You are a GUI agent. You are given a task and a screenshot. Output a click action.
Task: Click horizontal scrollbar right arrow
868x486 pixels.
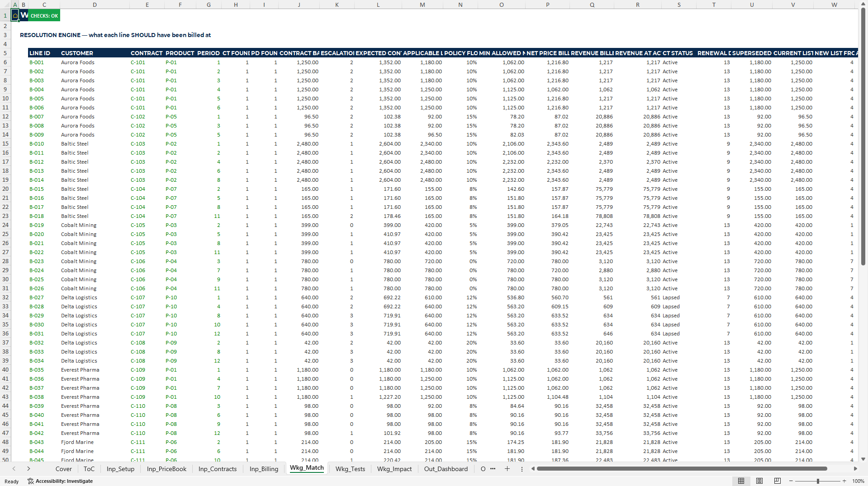[855, 469]
